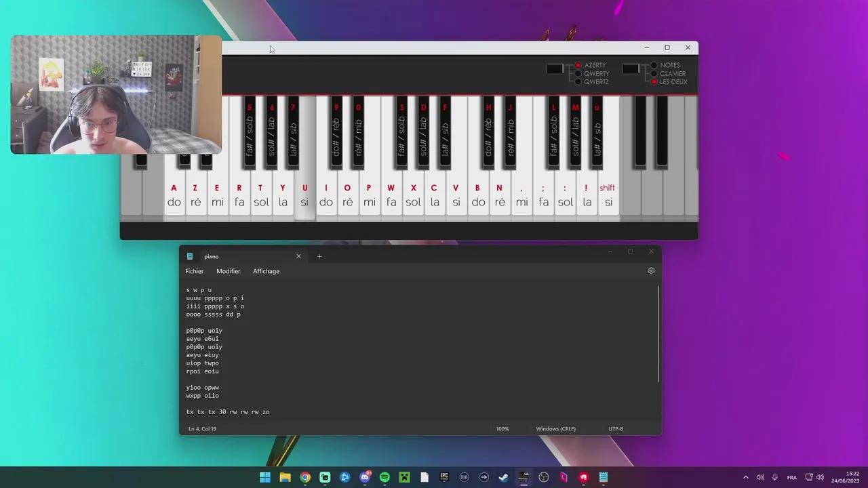The height and width of the screenshot is (488, 868).
Task: Switch the FRA input language
Action: click(792, 477)
